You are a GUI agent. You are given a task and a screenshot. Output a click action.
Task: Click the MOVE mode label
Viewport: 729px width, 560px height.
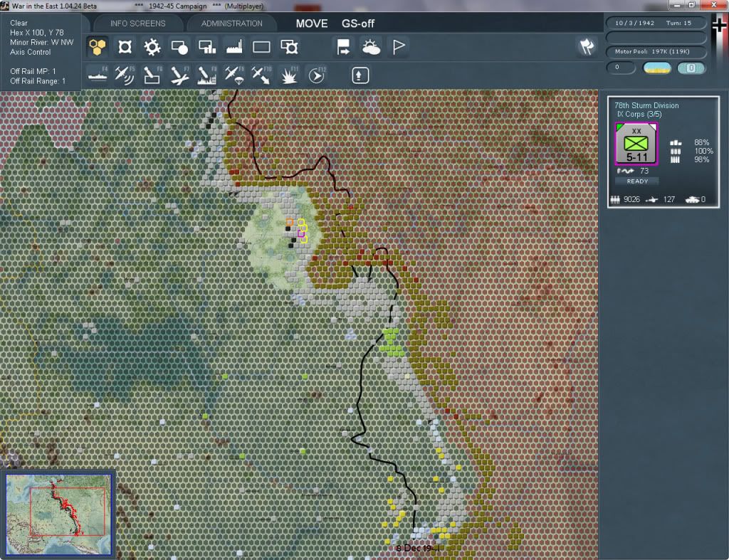click(x=312, y=23)
